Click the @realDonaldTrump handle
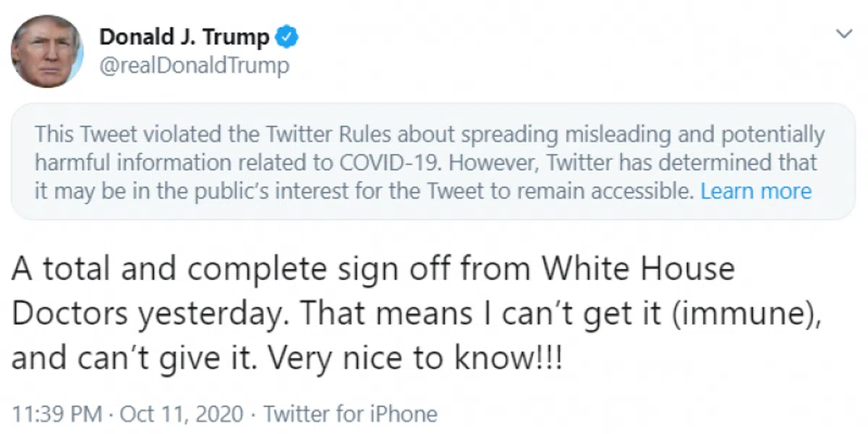The image size is (868, 434). pyautogui.click(x=194, y=66)
